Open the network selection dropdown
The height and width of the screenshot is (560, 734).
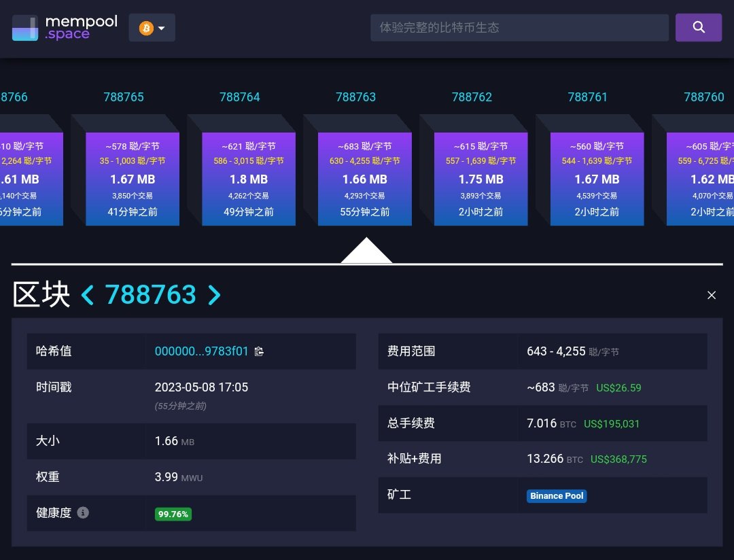161,27
